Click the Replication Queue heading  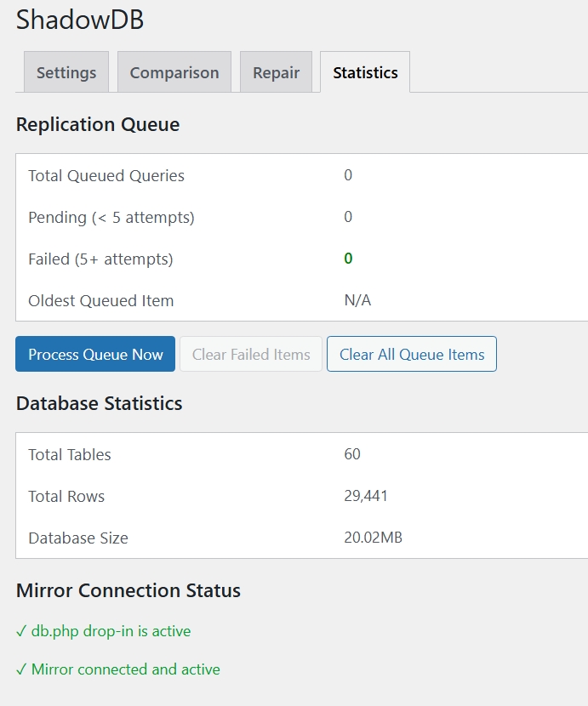[98, 124]
